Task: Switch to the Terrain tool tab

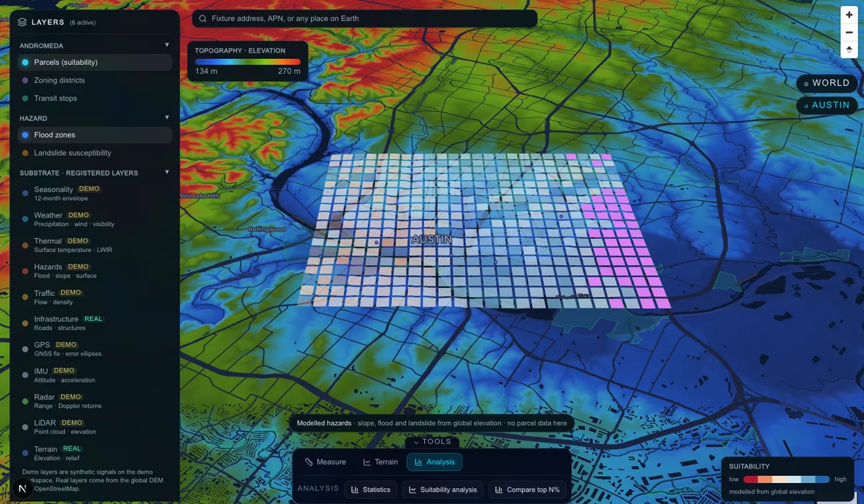Action: [x=380, y=462]
